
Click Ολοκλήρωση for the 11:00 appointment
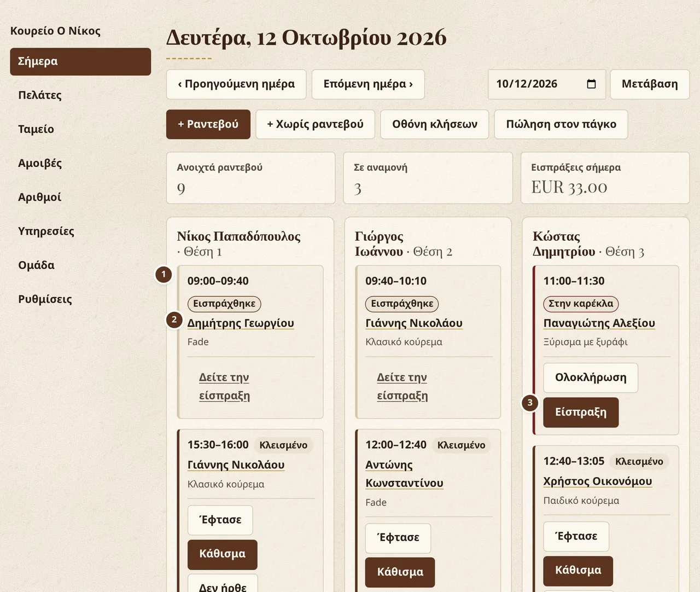coord(591,378)
